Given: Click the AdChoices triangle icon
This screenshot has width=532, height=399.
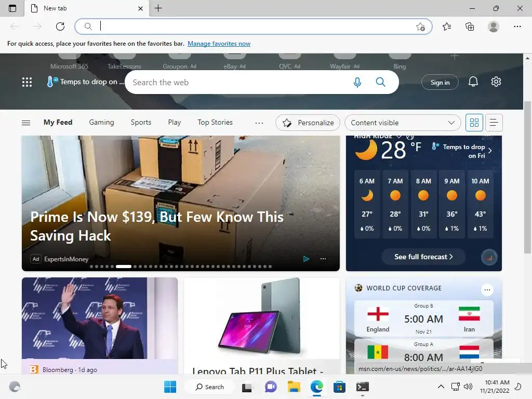Looking at the screenshot, I should coord(306,259).
